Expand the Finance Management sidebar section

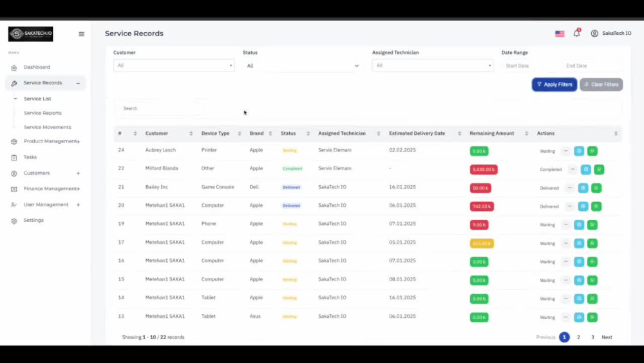point(78,189)
